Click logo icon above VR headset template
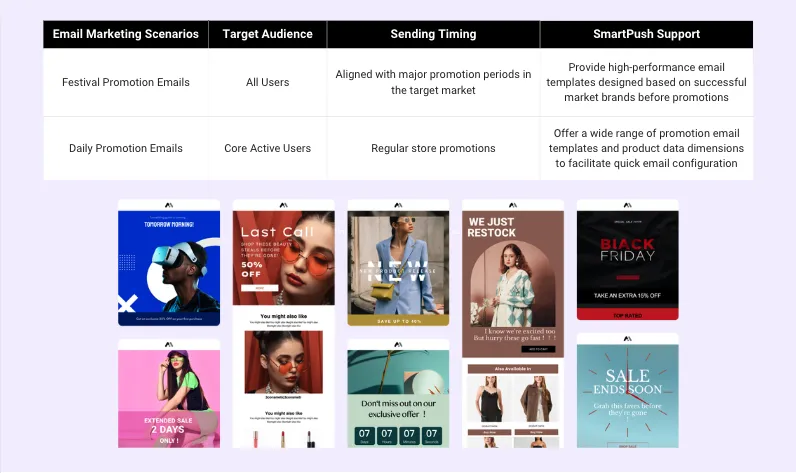 169,205
